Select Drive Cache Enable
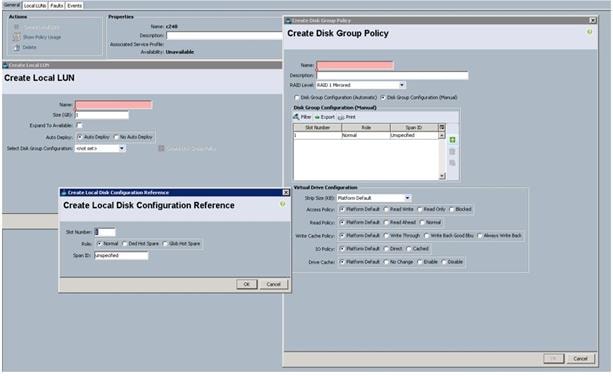Screen dimensions: 613x376 tap(419, 262)
